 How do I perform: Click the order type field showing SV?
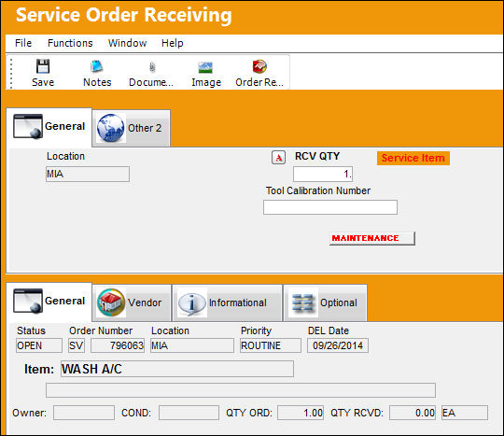77,345
